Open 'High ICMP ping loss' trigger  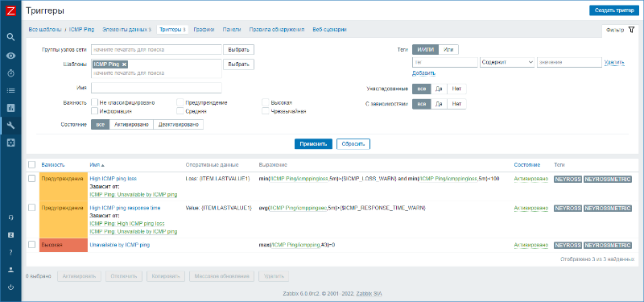113,179
